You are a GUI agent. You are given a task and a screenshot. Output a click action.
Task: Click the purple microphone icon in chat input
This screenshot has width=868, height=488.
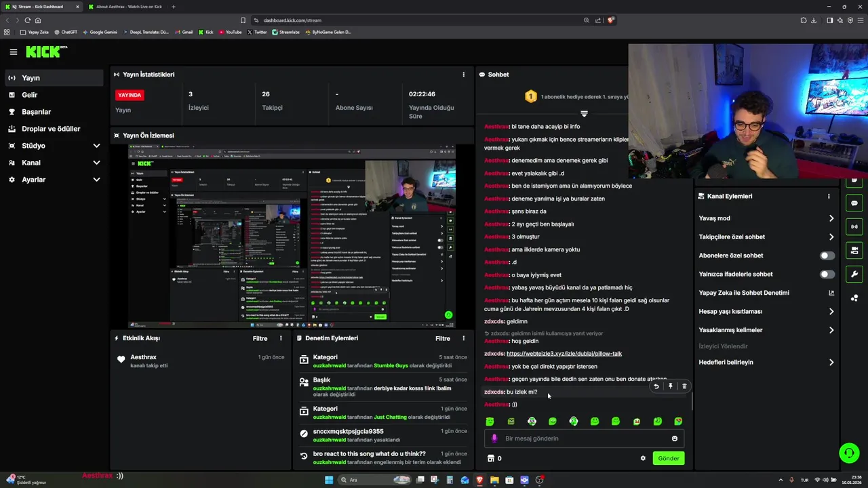click(494, 439)
